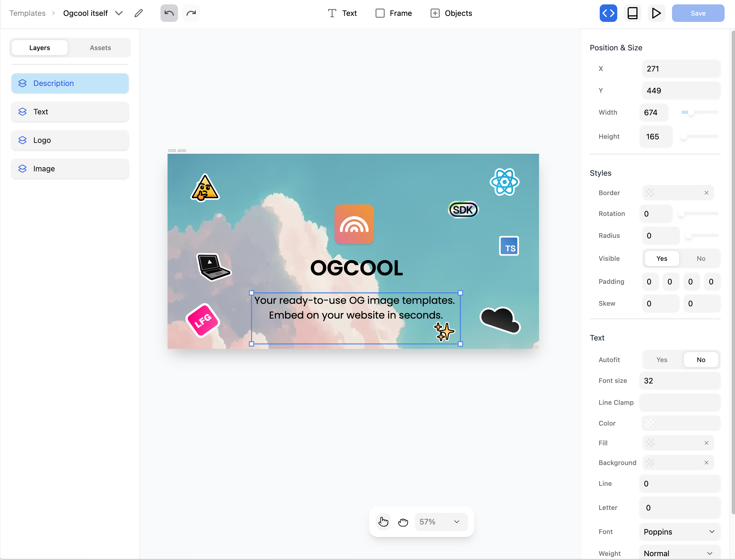Click the book documentation icon

coord(632,13)
